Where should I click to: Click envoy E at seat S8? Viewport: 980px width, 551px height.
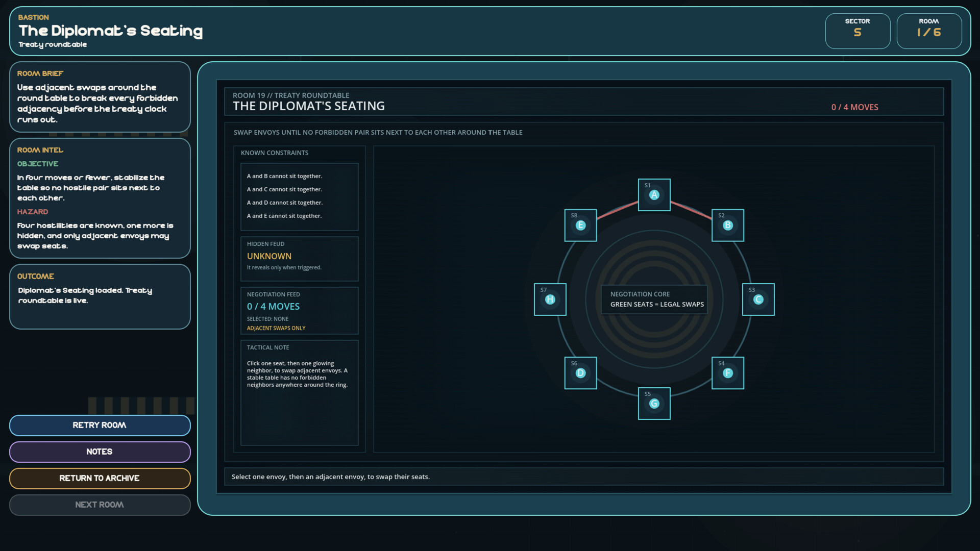(580, 226)
